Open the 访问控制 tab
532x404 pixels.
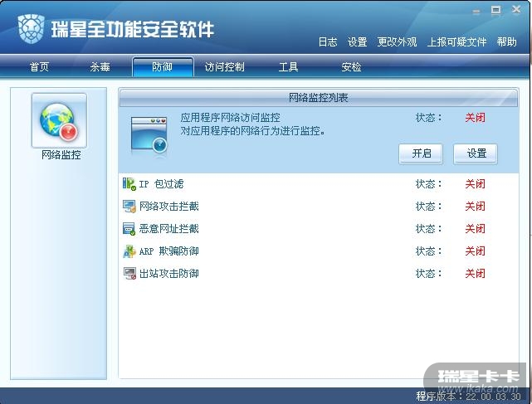click(225, 67)
